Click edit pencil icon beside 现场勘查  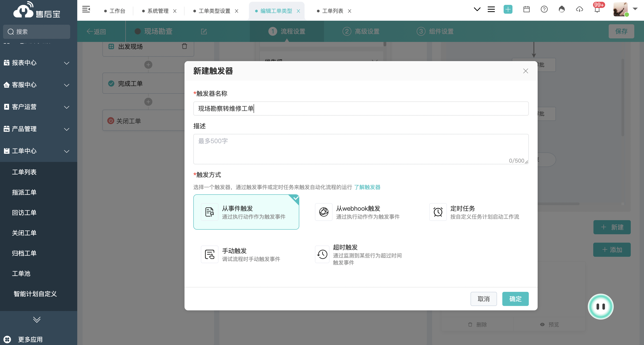pyautogui.click(x=204, y=32)
